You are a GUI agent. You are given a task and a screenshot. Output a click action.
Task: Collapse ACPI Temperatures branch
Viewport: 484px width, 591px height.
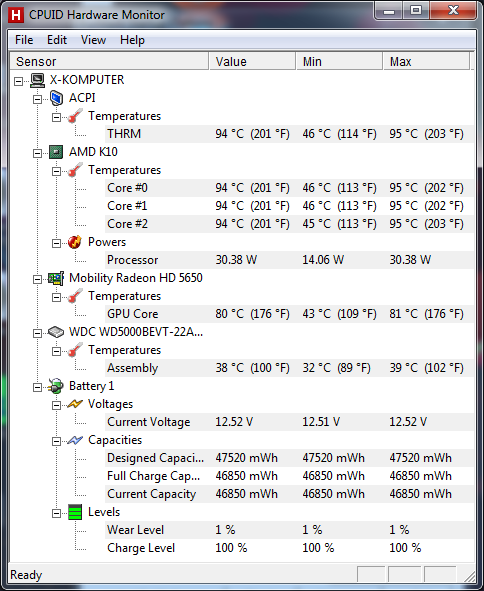point(56,117)
